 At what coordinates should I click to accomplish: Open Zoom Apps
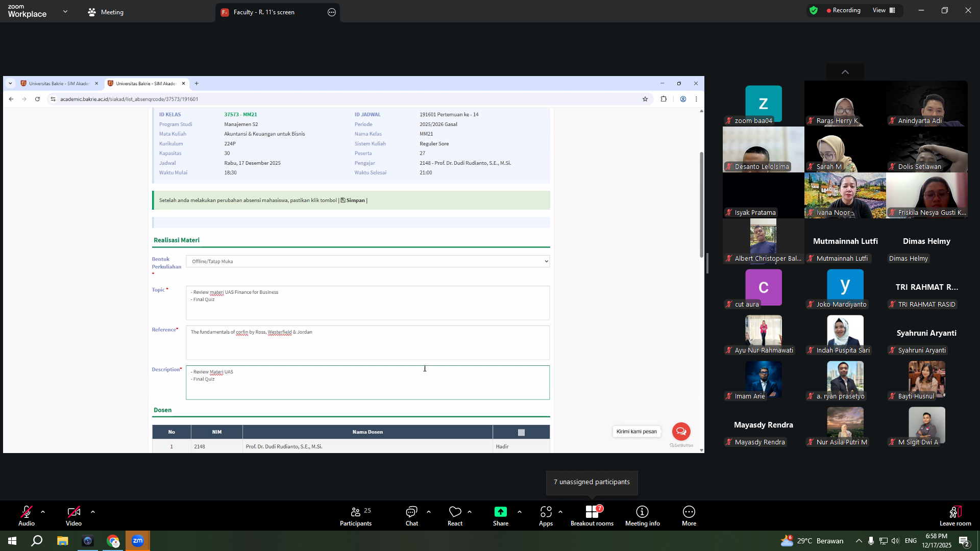[546, 515]
